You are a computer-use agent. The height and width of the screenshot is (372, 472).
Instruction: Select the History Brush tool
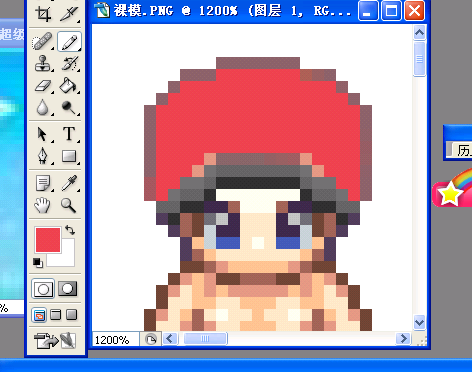coord(69,63)
